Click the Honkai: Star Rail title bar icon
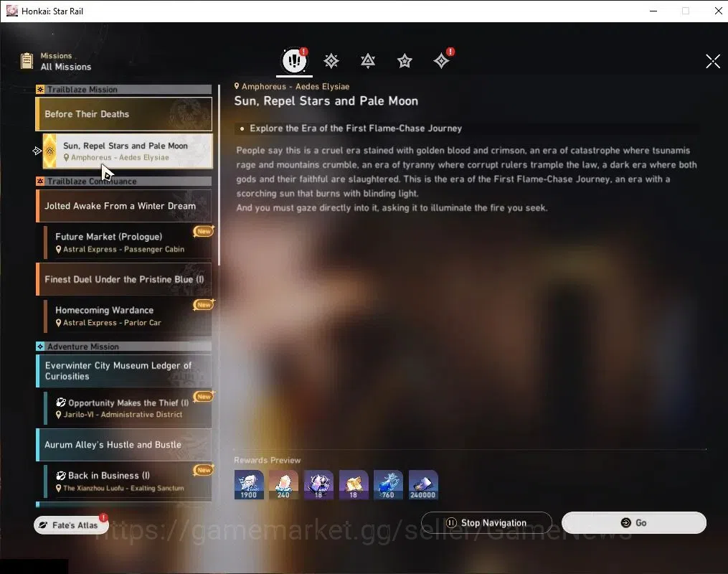 (x=11, y=11)
